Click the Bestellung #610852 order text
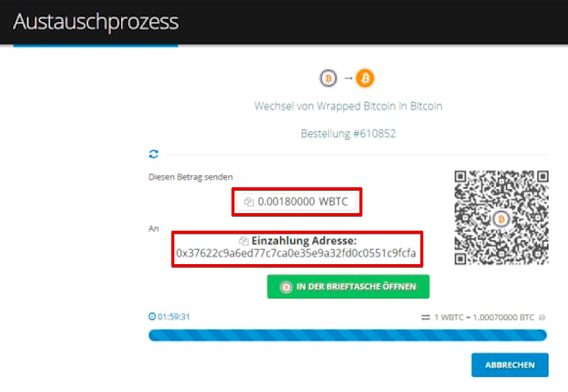The height and width of the screenshot is (392, 568). pos(348,134)
